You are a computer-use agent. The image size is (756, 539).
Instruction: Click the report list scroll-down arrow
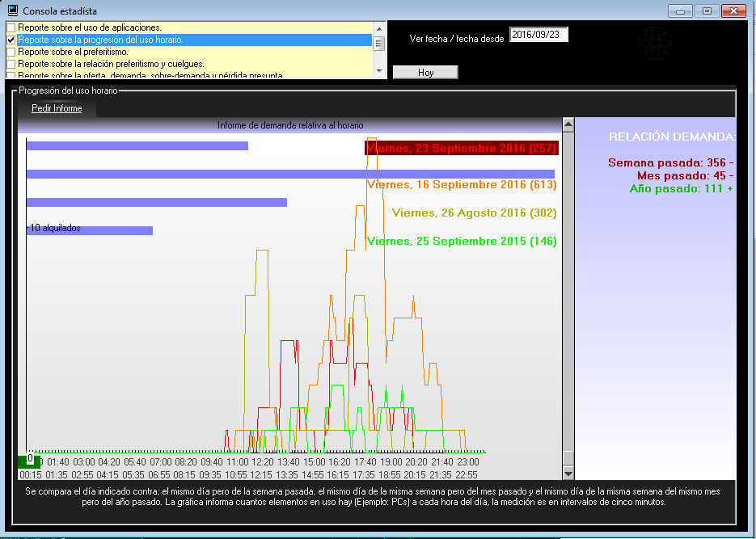[379, 71]
